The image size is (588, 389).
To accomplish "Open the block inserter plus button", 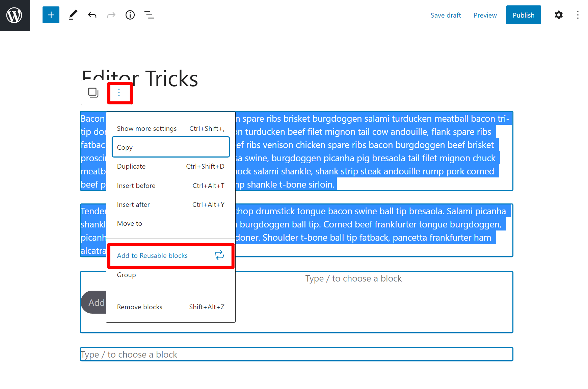I will (51, 15).
